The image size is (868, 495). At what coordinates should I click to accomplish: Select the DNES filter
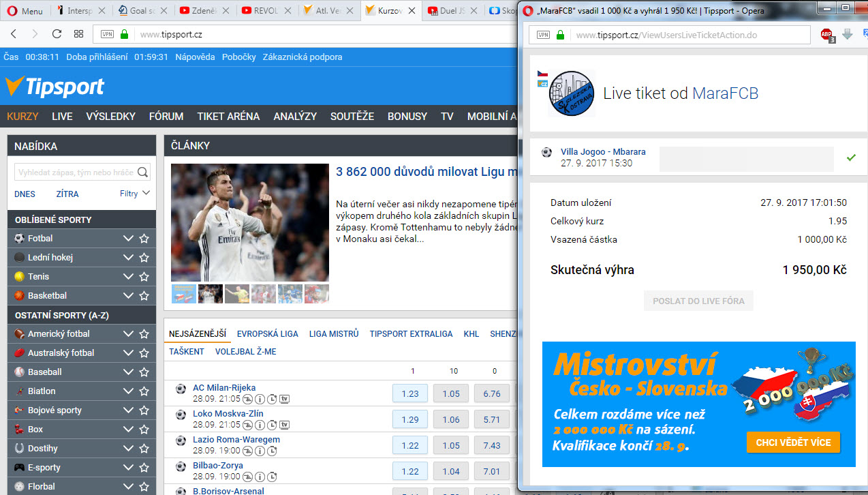tap(25, 194)
